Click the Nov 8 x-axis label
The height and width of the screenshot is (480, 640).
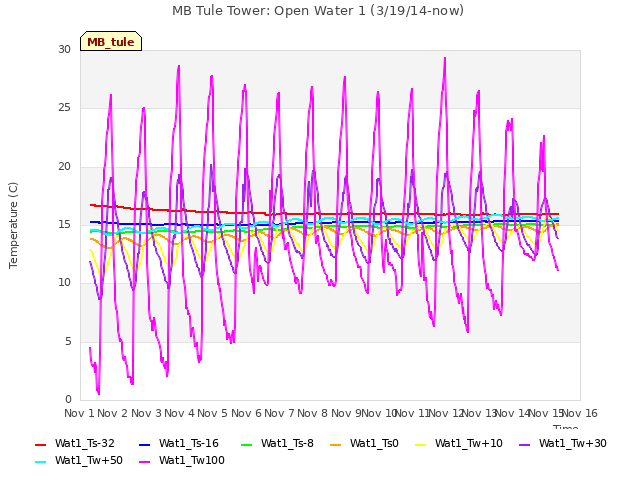point(313,413)
